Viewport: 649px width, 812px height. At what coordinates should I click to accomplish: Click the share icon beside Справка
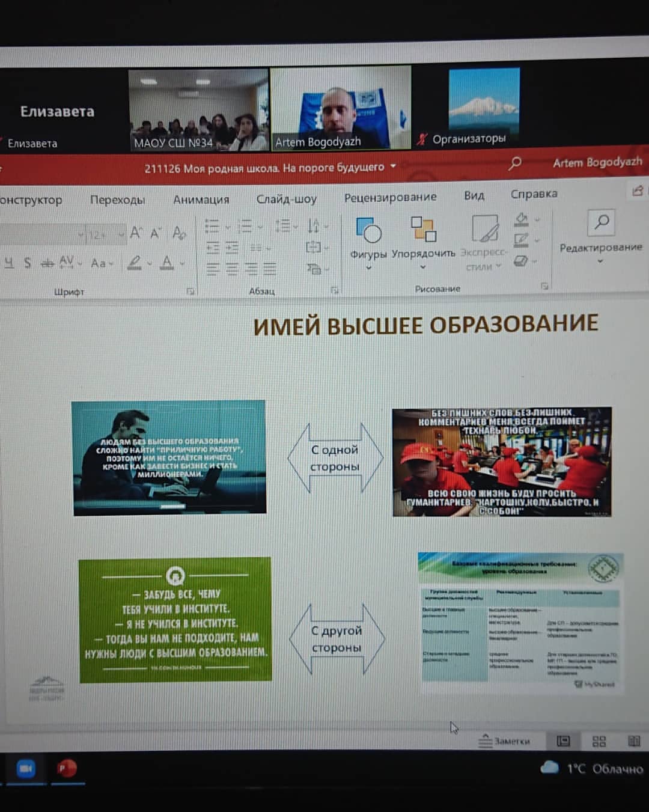click(637, 191)
